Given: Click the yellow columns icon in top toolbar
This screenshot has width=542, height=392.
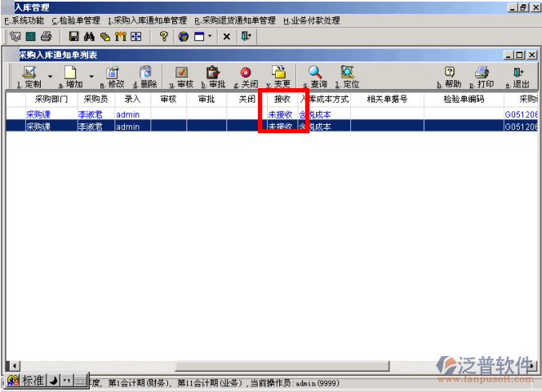Looking at the screenshot, I should click(120, 36).
